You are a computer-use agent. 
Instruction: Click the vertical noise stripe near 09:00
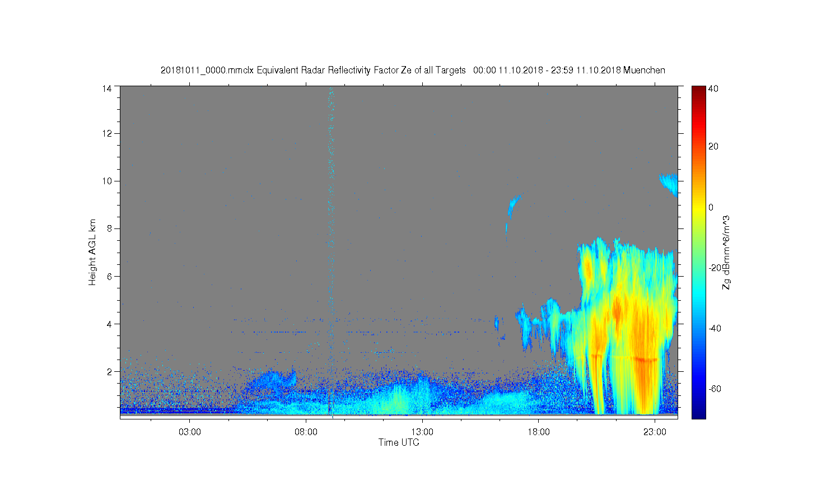330,252
